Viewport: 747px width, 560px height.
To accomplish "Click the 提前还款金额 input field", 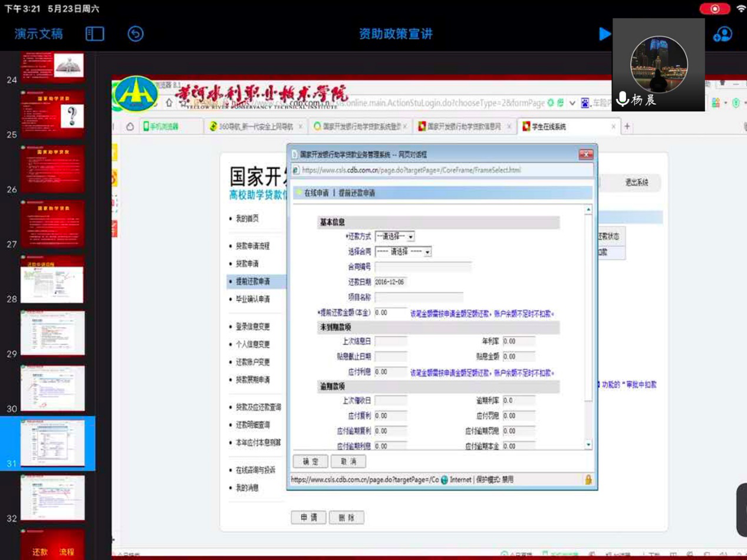I will tap(390, 313).
